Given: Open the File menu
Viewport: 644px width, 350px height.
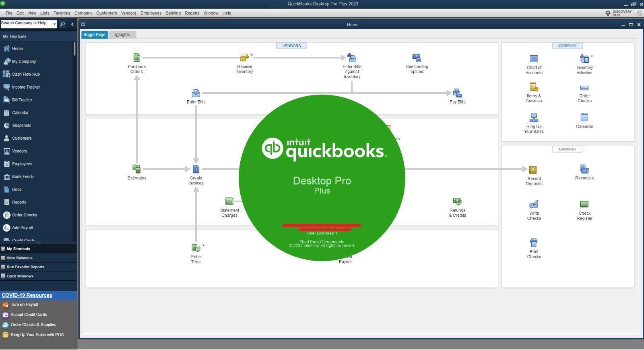Looking at the screenshot, I should point(9,13).
